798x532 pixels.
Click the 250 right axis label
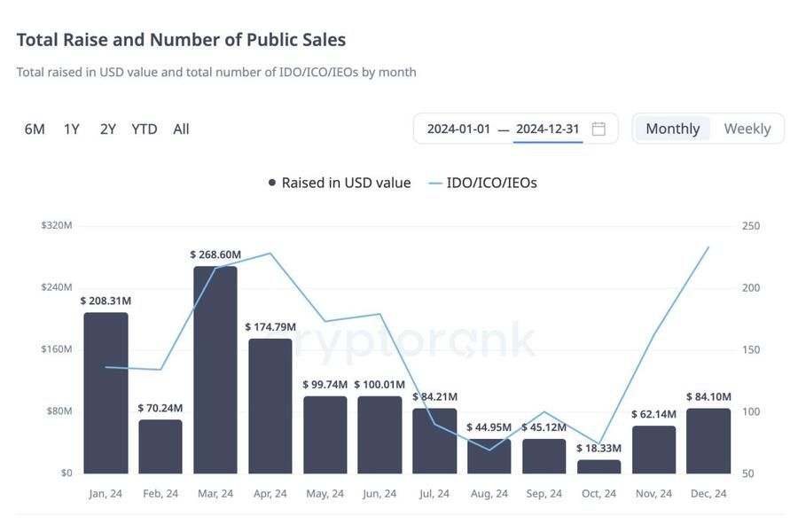click(x=751, y=226)
